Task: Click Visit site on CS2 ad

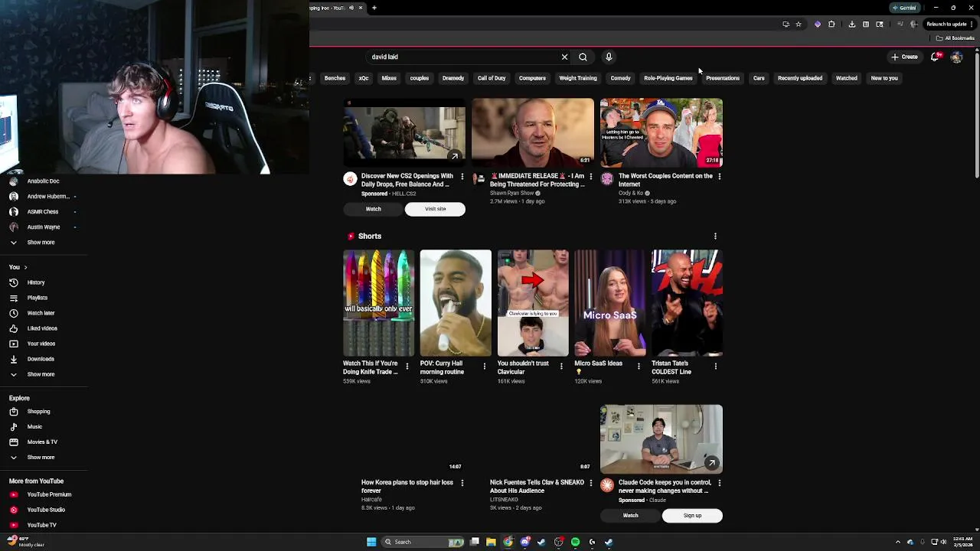Action: [435, 209]
